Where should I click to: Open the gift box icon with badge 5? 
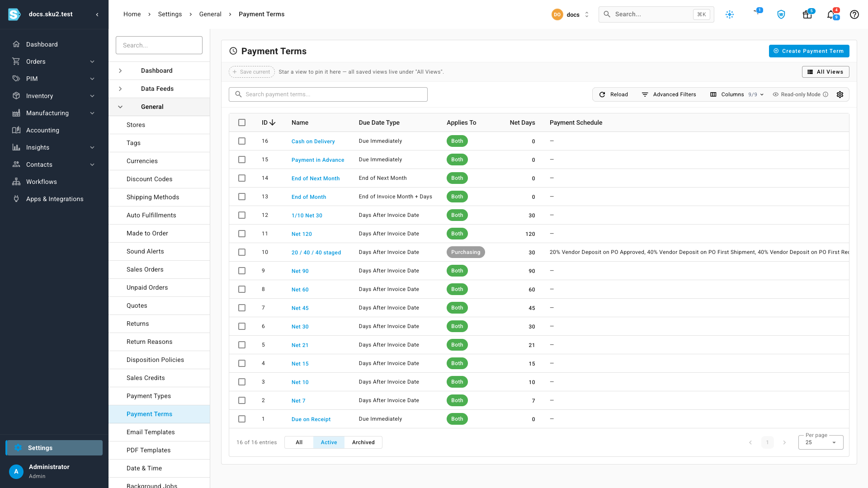coord(807,14)
